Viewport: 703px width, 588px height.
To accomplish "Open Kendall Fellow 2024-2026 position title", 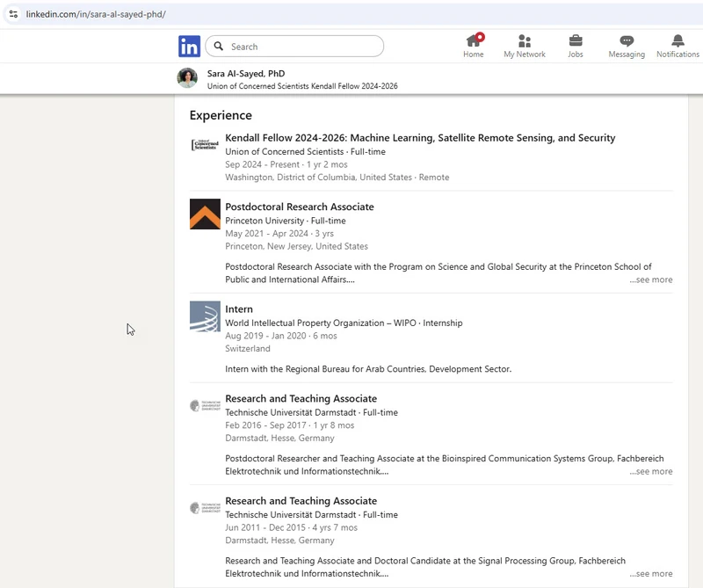I will 420,138.
